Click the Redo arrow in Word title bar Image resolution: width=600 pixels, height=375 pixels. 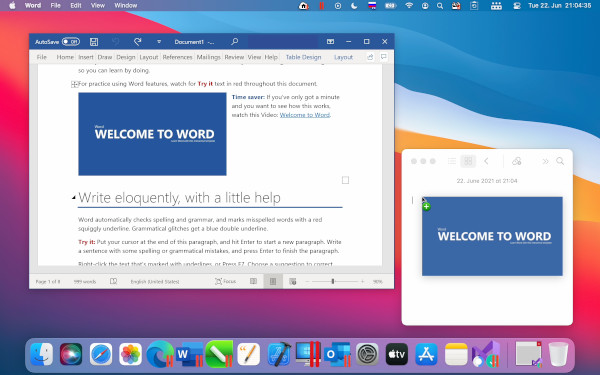(137, 42)
